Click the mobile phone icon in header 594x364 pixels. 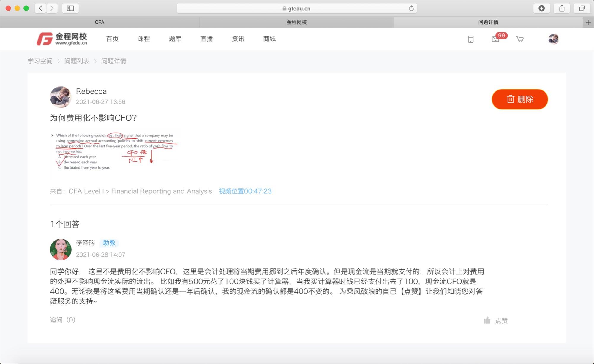470,39
